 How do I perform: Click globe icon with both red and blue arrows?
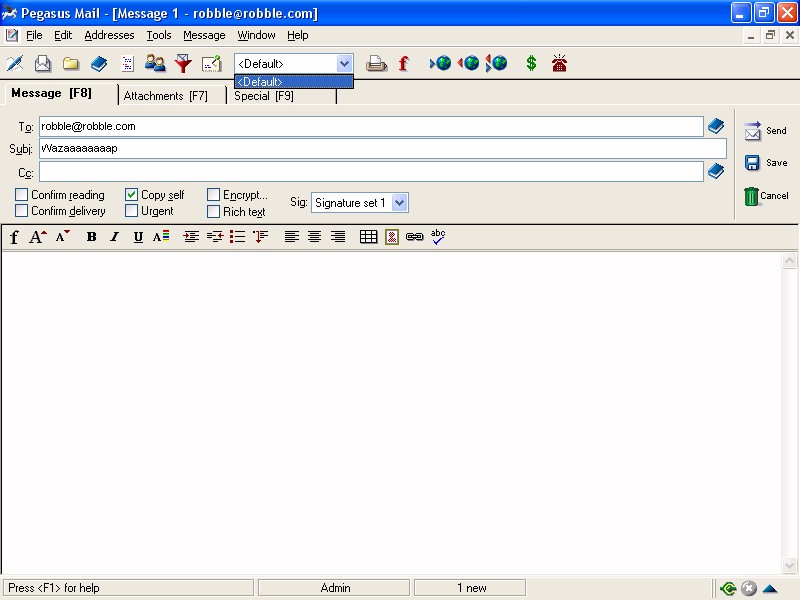tap(496, 63)
